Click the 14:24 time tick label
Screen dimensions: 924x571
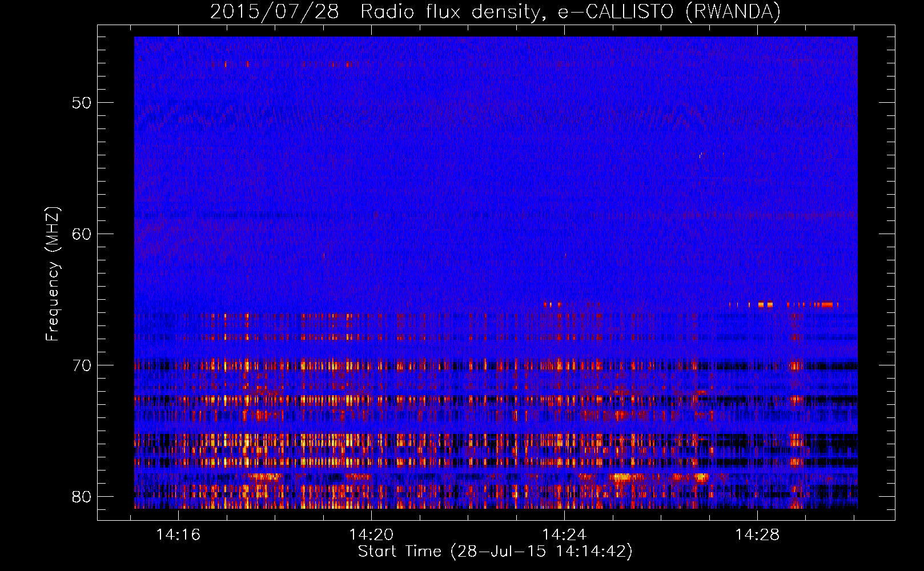(x=564, y=535)
